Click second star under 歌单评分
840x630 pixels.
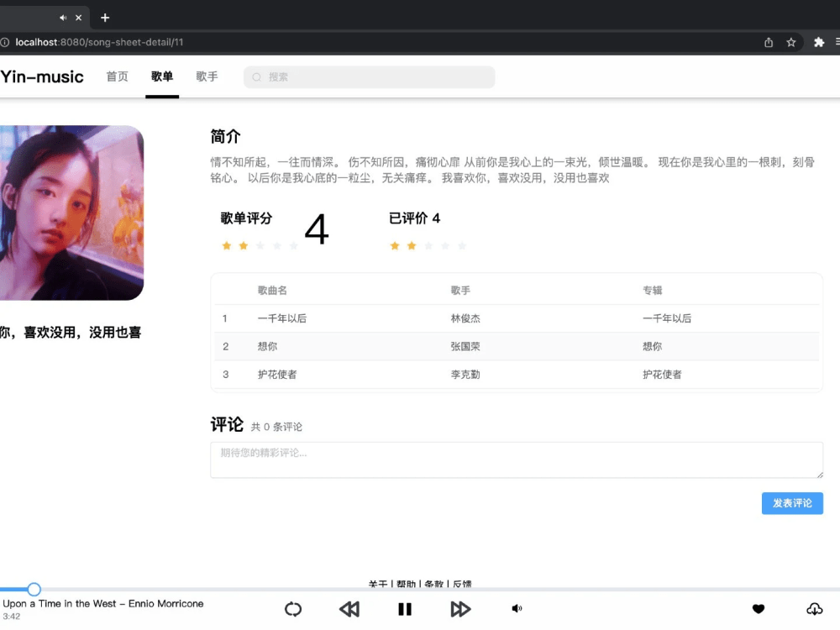click(244, 246)
